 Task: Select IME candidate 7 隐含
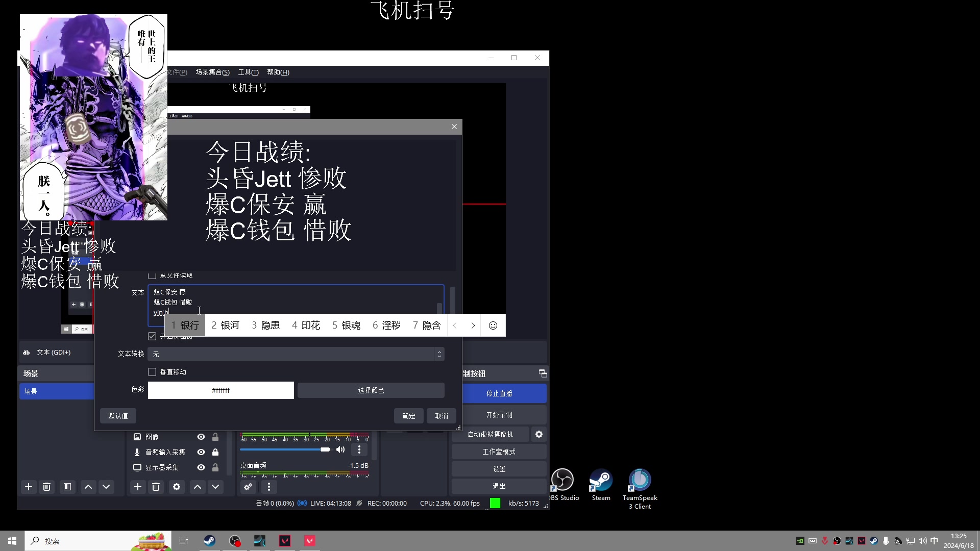pyautogui.click(x=427, y=325)
